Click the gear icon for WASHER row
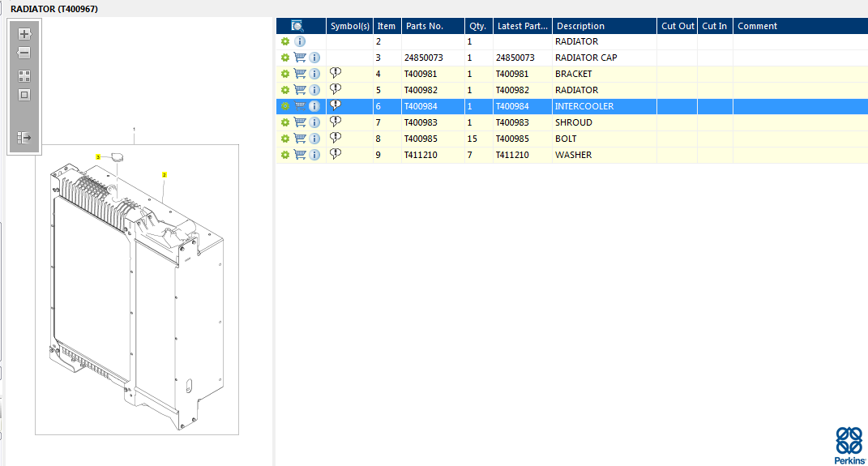 pyautogui.click(x=285, y=155)
